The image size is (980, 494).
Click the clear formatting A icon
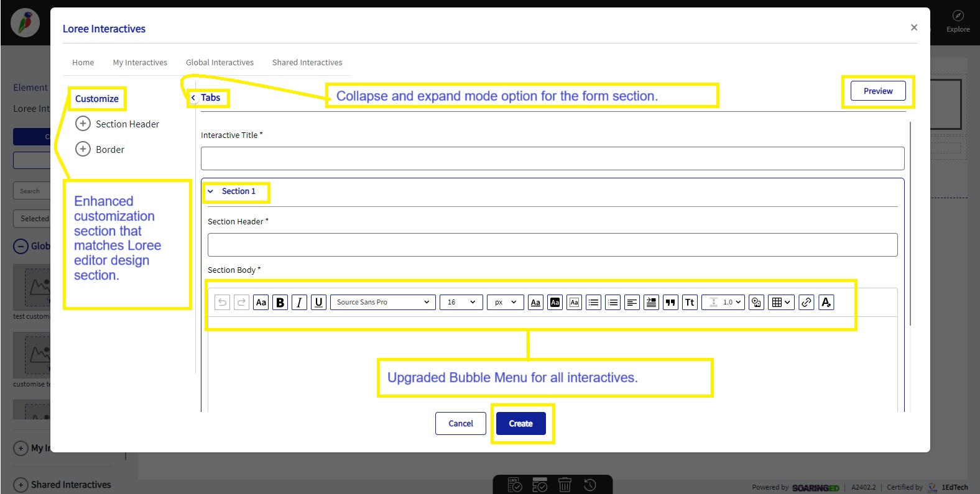click(826, 302)
